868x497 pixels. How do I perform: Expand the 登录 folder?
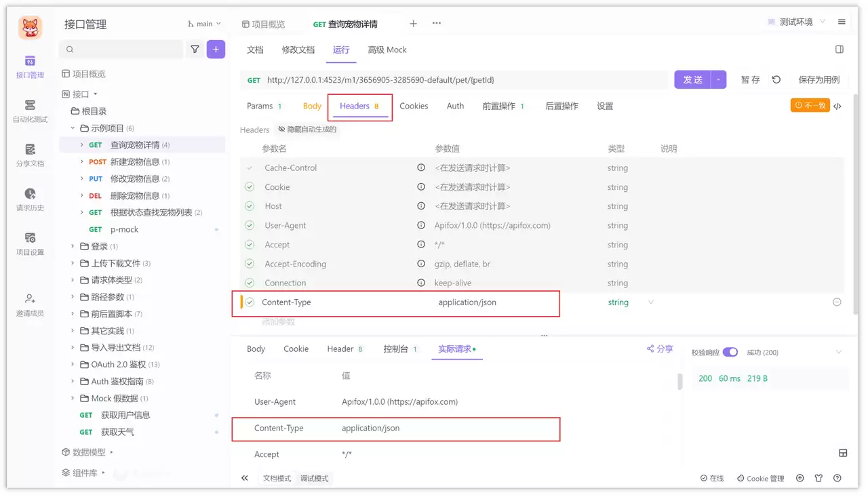73,246
